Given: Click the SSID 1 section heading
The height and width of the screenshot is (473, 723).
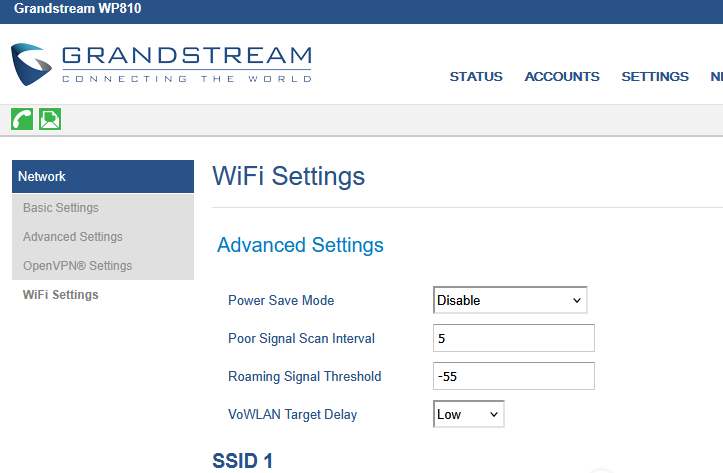Looking at the screenshot, I should [x=242, y=461].
